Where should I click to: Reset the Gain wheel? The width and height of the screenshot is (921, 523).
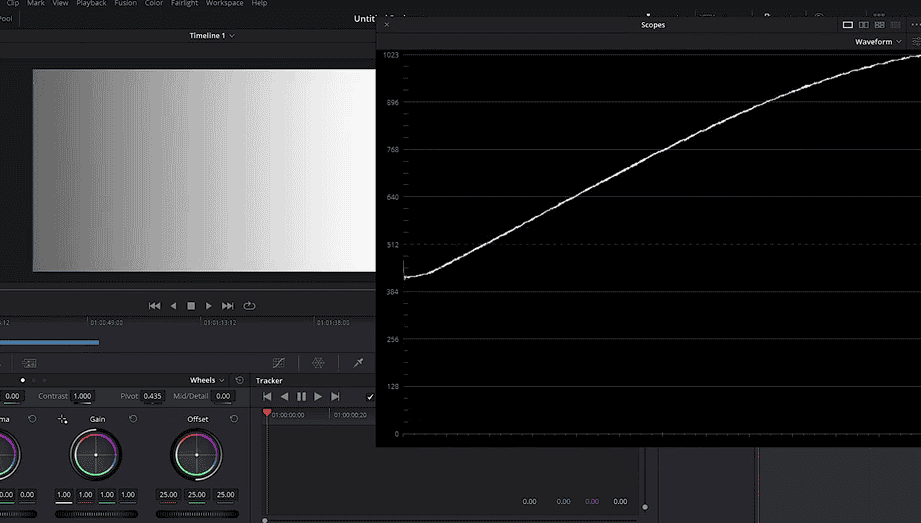pyautogui.click(x=133, y=419)
